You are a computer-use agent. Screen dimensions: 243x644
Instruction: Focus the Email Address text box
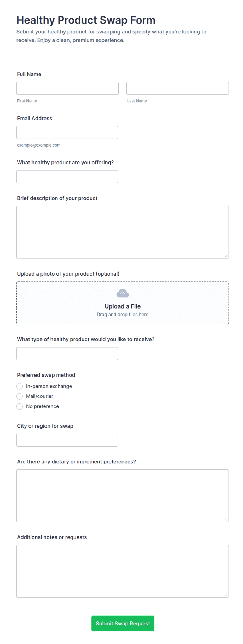coord(67,132)
